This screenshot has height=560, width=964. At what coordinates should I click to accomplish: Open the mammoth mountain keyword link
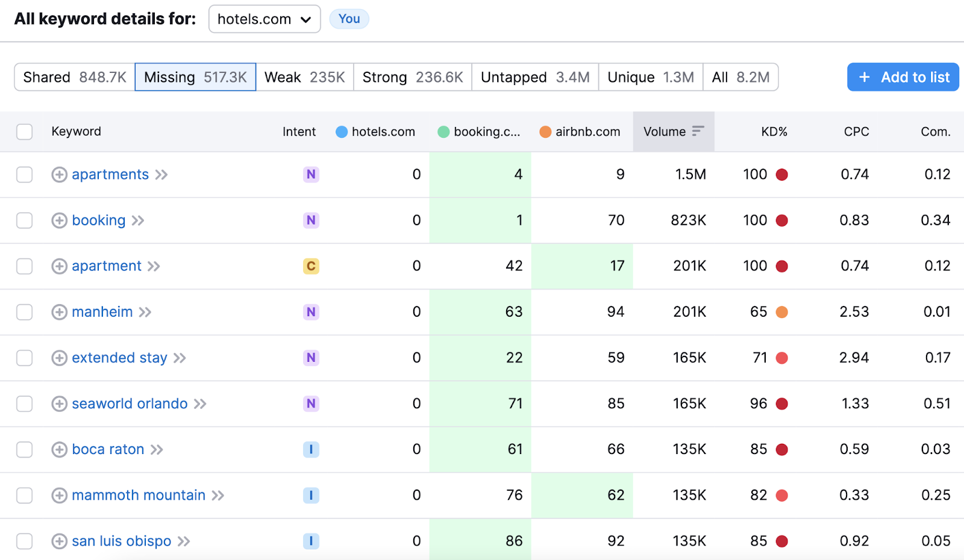[139, 495]
